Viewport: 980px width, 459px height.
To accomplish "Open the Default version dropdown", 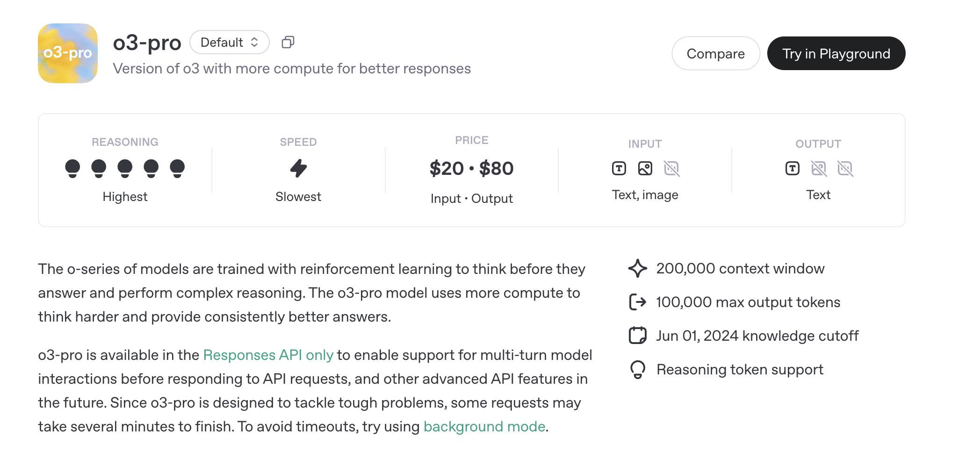I will (229, 43).
